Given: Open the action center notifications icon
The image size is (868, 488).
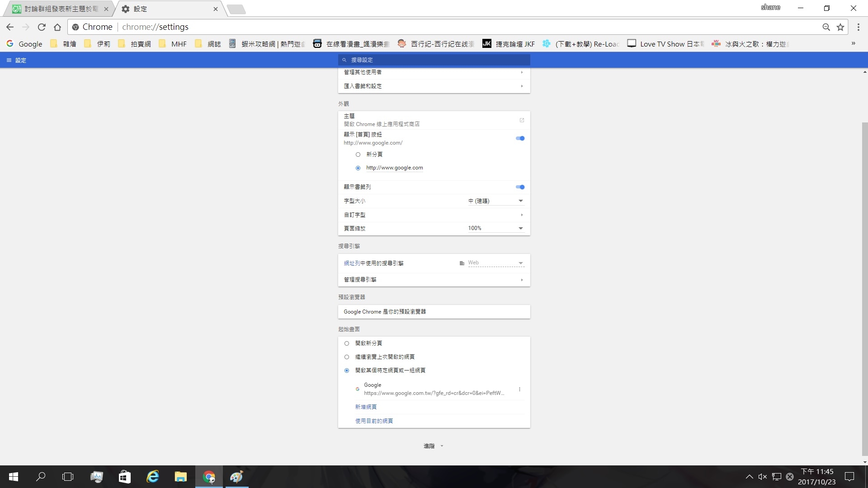Looking at the screenshot, I should tap(849, 477).
